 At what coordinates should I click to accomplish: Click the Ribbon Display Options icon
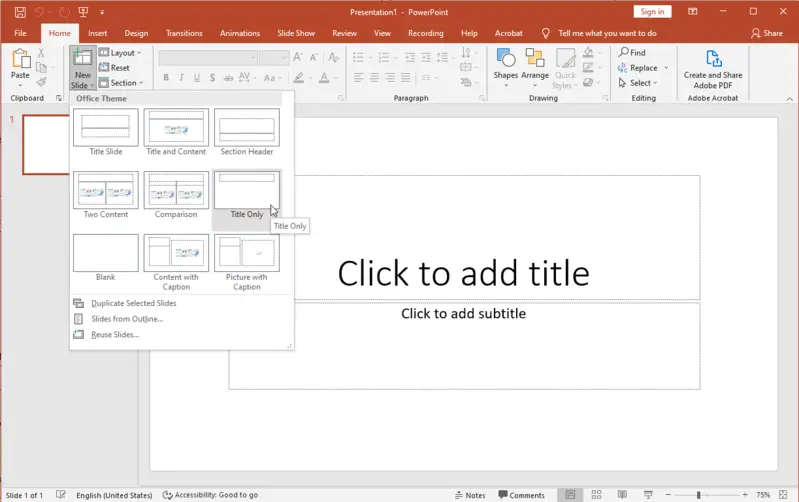(x=693, y=11)
